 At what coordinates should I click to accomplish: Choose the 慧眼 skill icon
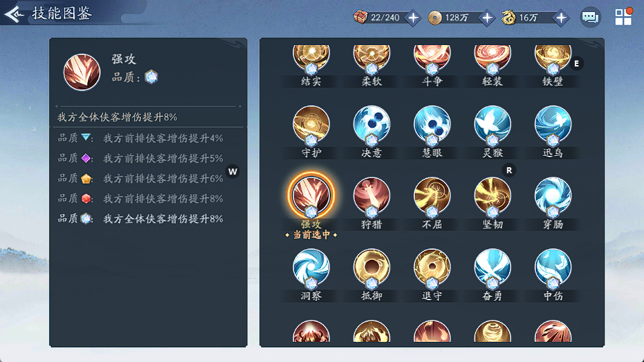click(x=432, y=125)
